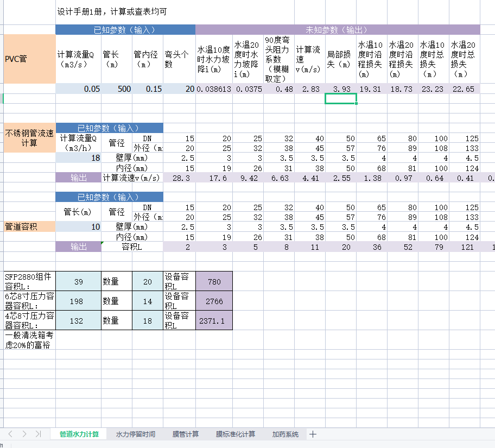This screenshot has width=495, height=448.
Task: Select the velocity result 6.63
Action: coord(279,178)
